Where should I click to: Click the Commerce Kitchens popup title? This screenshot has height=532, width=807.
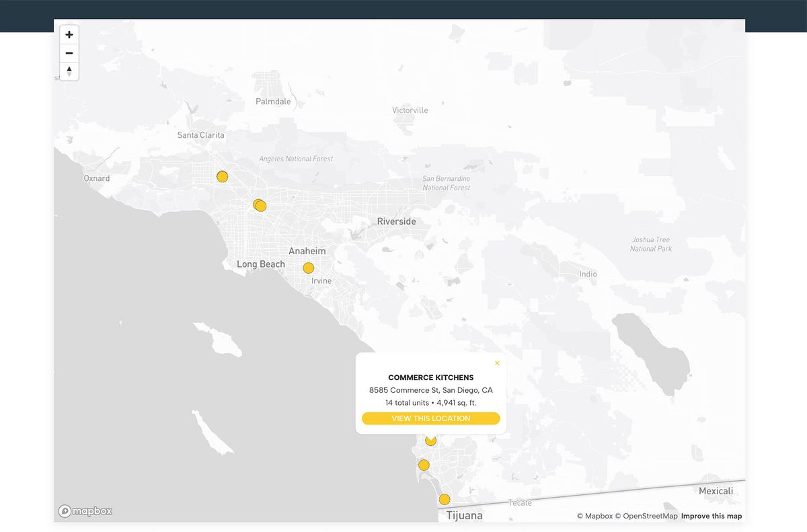pyautogui.click(x=430, y=377)
